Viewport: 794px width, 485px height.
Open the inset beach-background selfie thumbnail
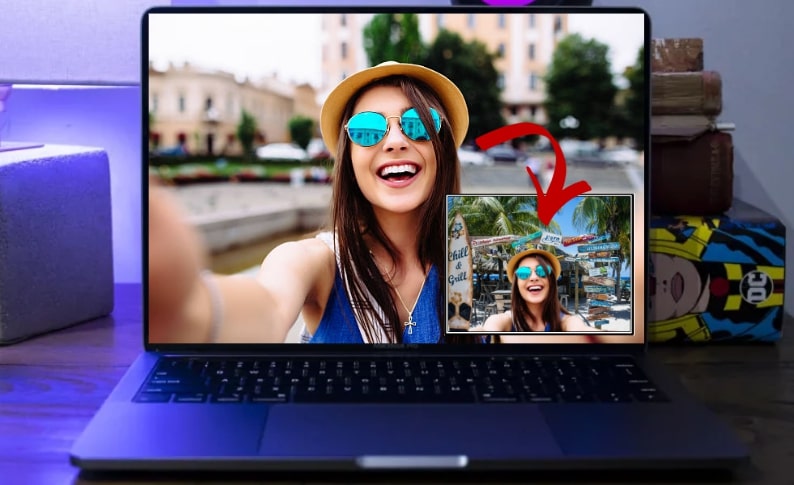[540, 264]
